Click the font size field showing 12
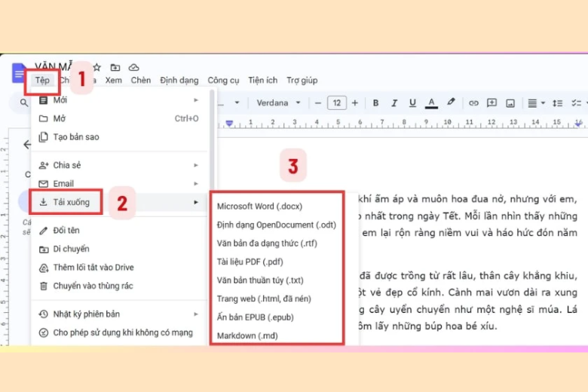Image resolution: width=588 pixels, height=392 pixels. pos(337,103)
